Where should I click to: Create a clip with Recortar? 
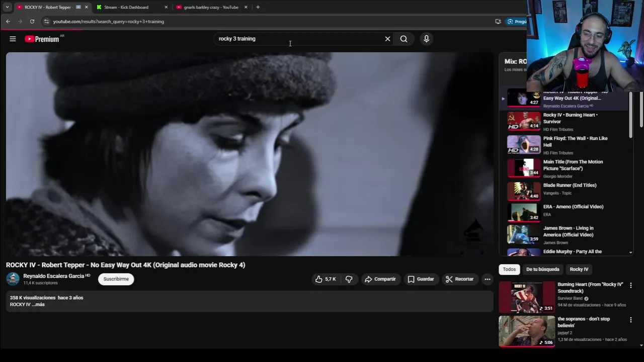(459, 279)
